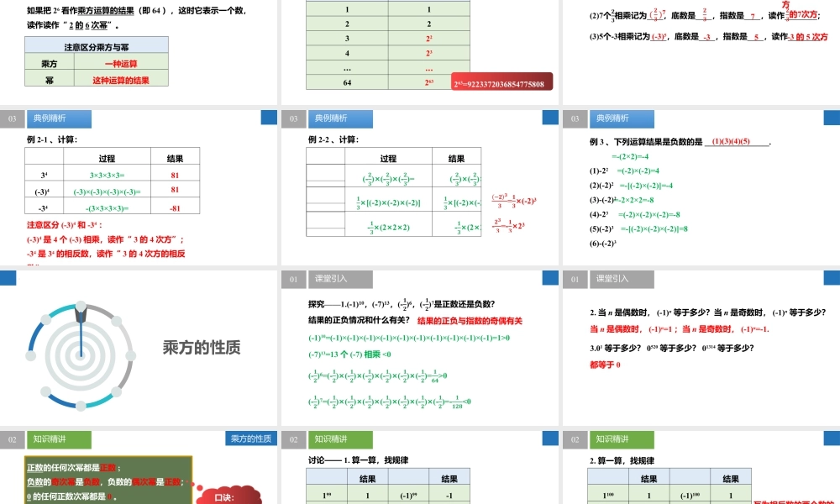Click the 乘方 cell in the 乘方与幂 table
This screenshot has height=504, width=840.
50,63
